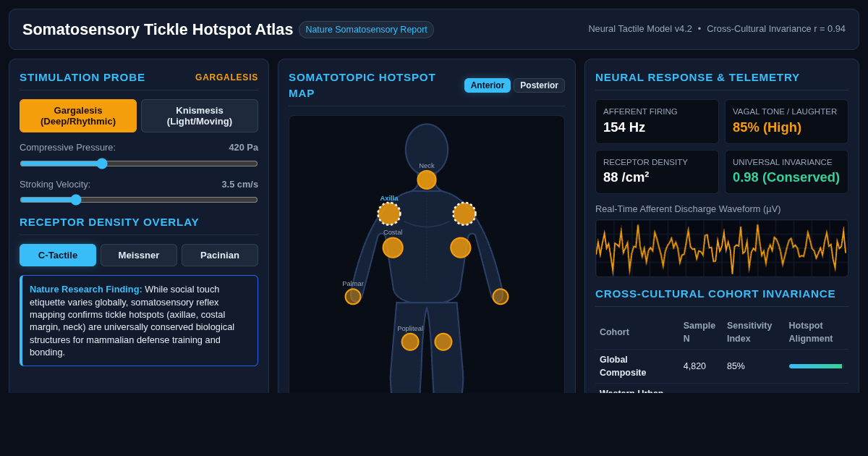
Task: Click the Sample N column header
Action: pos(699,332)
